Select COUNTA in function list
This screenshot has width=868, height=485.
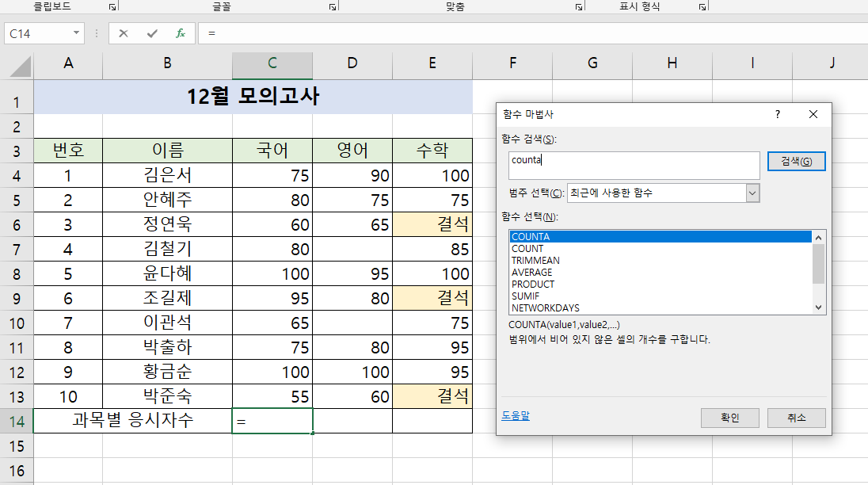click(661, 236)
